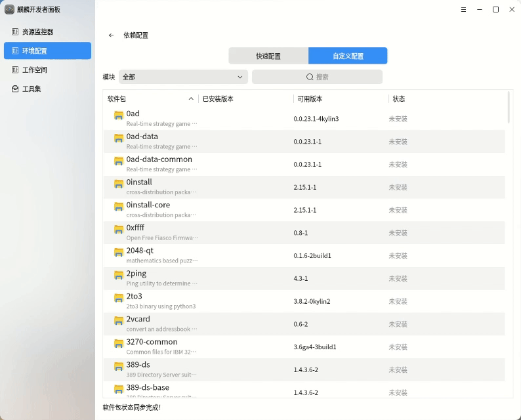Viewport: 521px width, 420px height.
Task: Open the window hamburger menu
Action: 464,9
